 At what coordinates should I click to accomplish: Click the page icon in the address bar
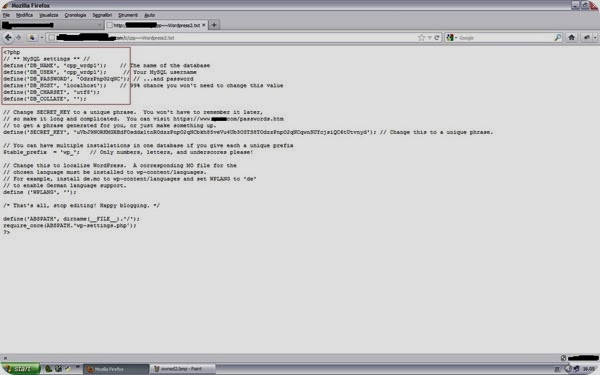[52, 38]
